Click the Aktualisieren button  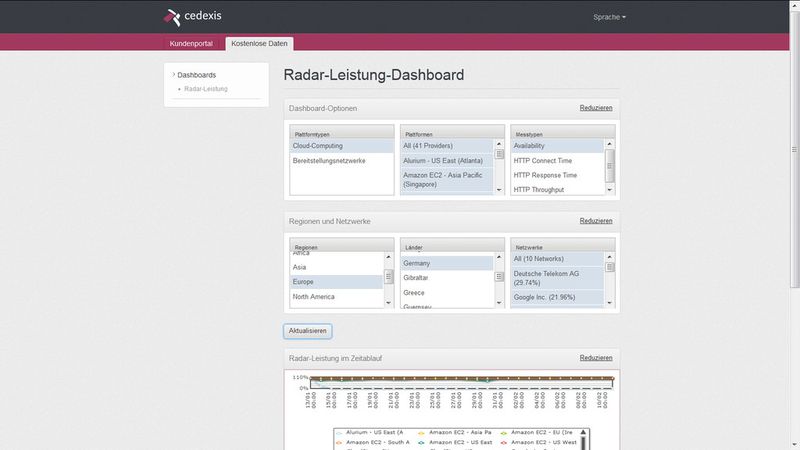308,331
